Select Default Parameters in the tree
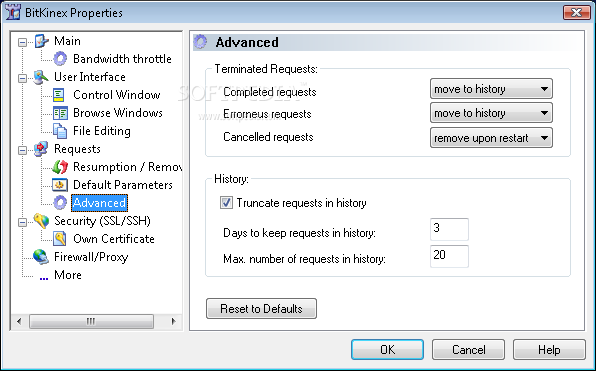 pos(123,185)
